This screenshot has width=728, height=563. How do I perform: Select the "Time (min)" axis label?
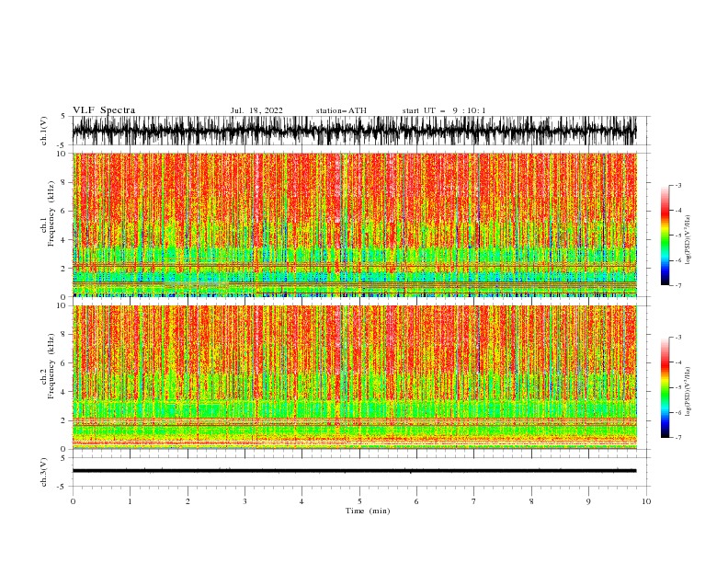pos(368,511)
